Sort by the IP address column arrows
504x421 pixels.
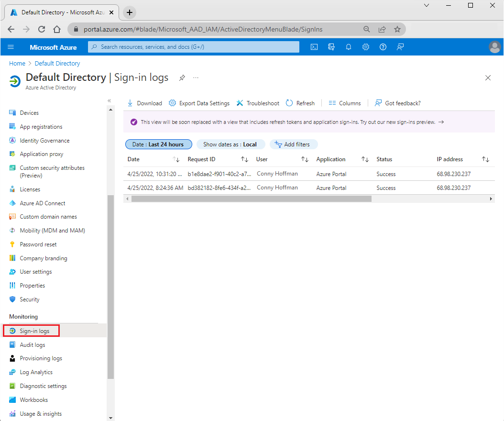tap(485, 159)
